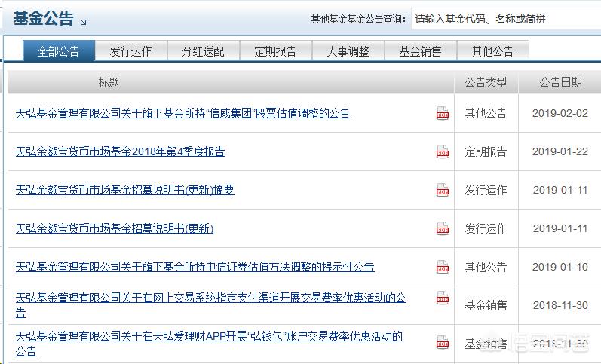Open PDF icon for 信威集团 valuation announcement

coord(442,113)
